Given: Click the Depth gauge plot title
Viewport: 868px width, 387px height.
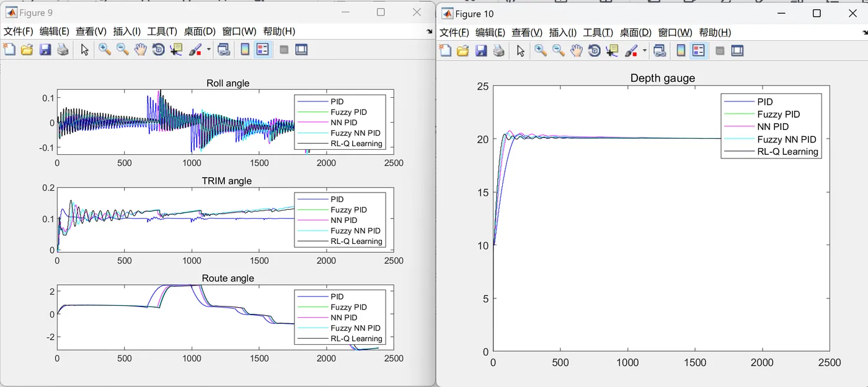Looking at the screenshot, I should 662,78.
